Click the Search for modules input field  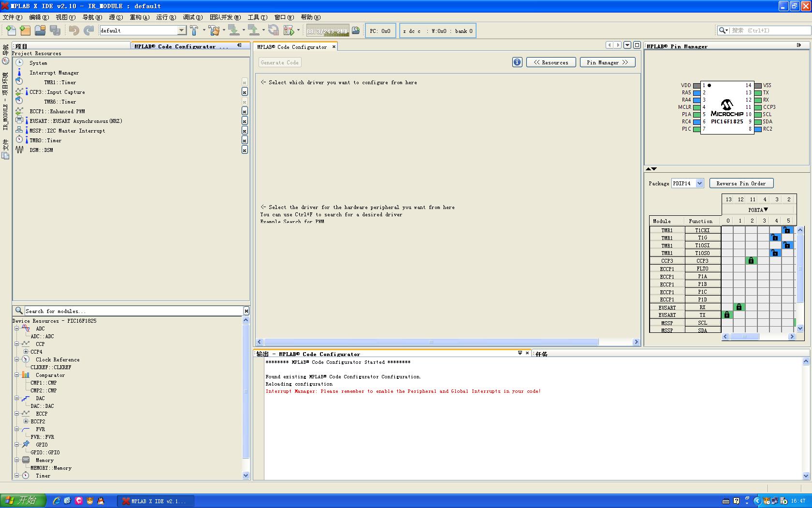point(133,311)
